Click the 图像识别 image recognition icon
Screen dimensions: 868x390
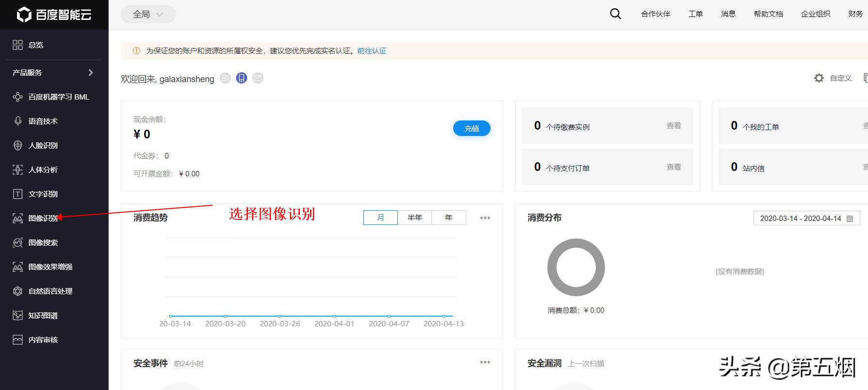(x=17, y=218)
